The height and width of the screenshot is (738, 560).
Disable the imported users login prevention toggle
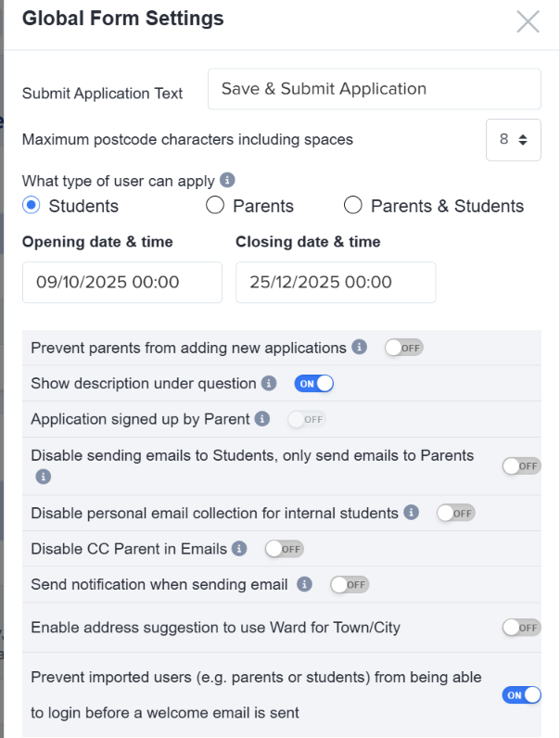521,695
